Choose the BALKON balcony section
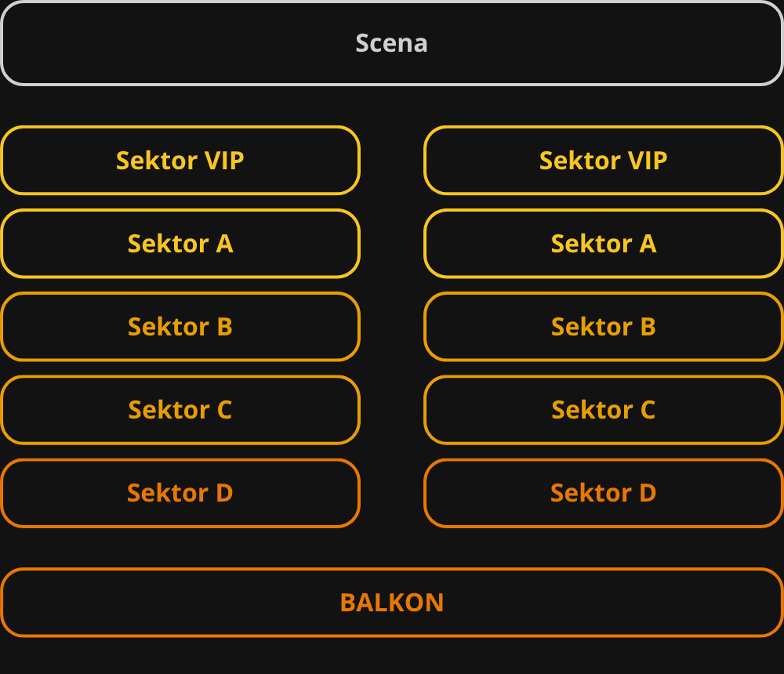Image resolution: width=784 pixels, height=674 pixels. (392, 603)
